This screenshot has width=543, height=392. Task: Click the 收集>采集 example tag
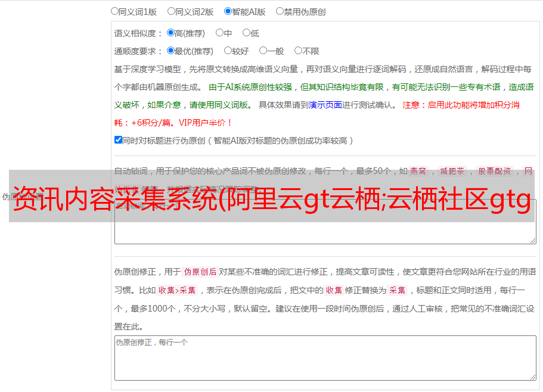coord(177,291)
